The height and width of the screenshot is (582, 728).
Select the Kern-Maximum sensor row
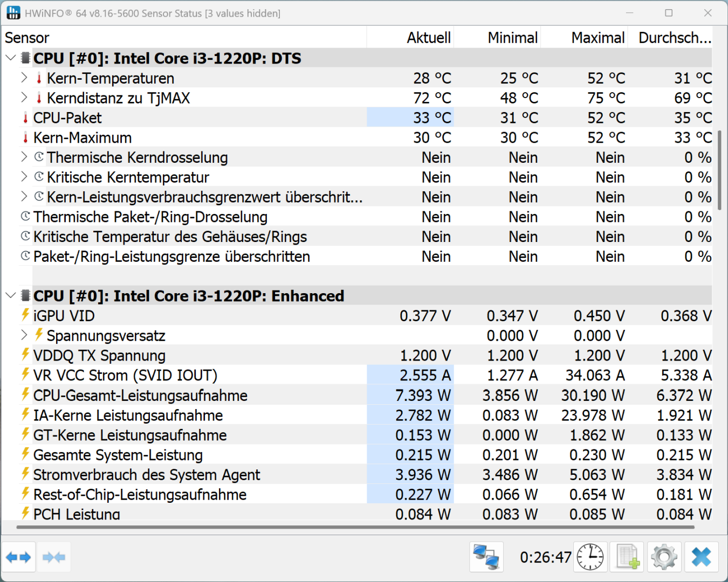[x=366, y=137]
